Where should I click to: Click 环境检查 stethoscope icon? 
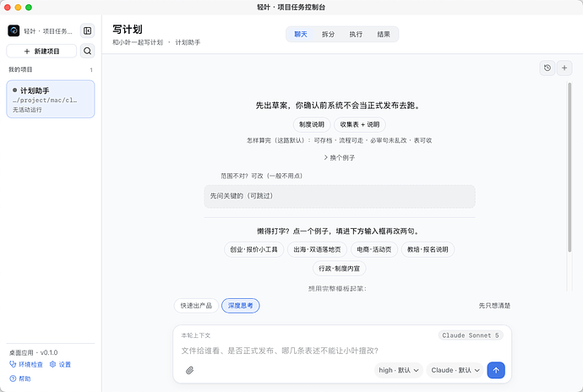(13, 364)
